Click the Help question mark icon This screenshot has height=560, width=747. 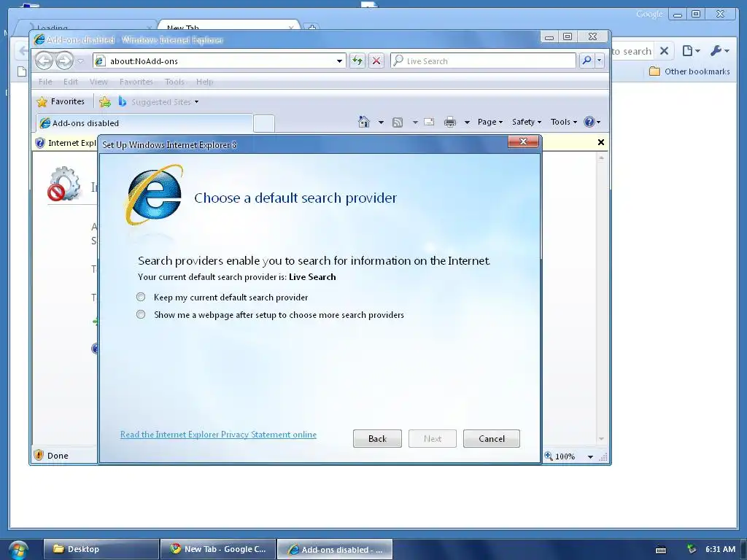tap(589, 122)
